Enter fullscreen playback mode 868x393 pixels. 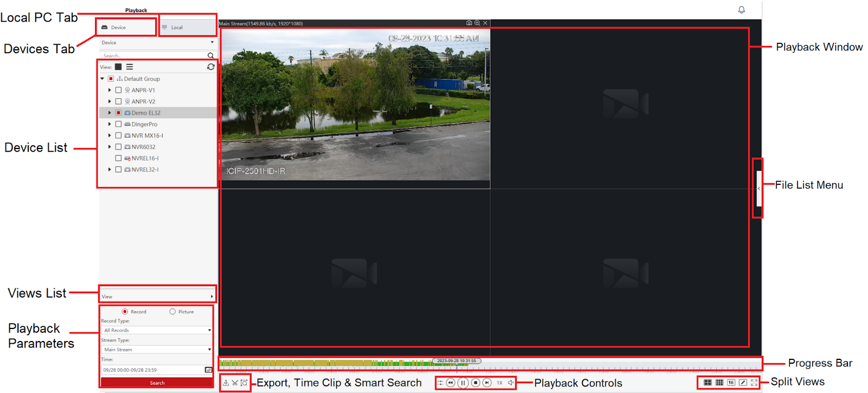pyautogui.click(x=754, y=383)
